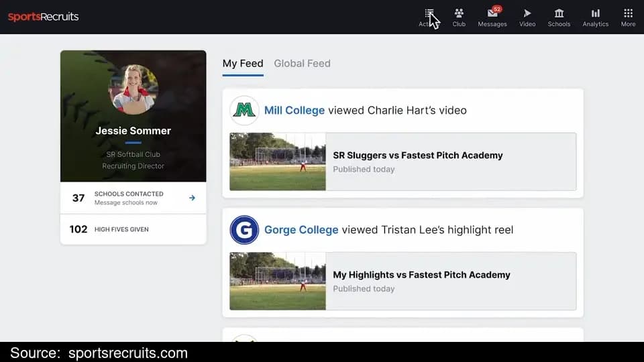Viewport: 644px width, 362px height.
Task: Switch to the Global Feed tab
Action: (x=302, y=64)
